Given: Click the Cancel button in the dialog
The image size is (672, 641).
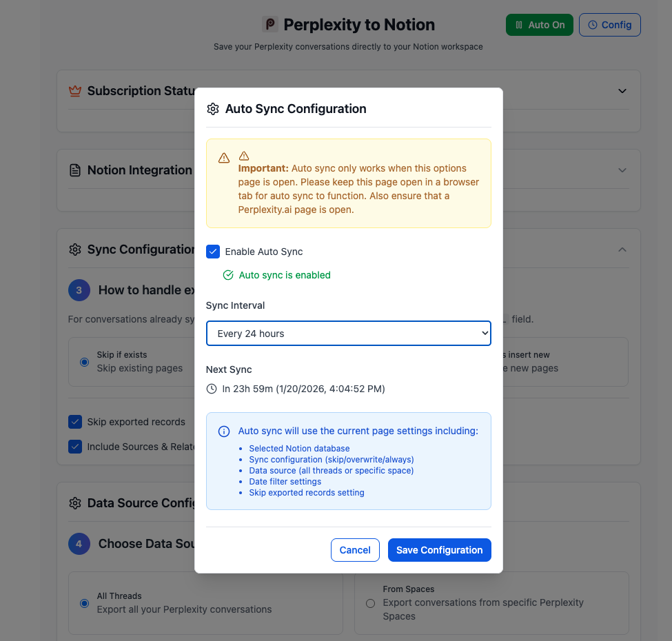Looking at the screenshot, I should (355, 550).
